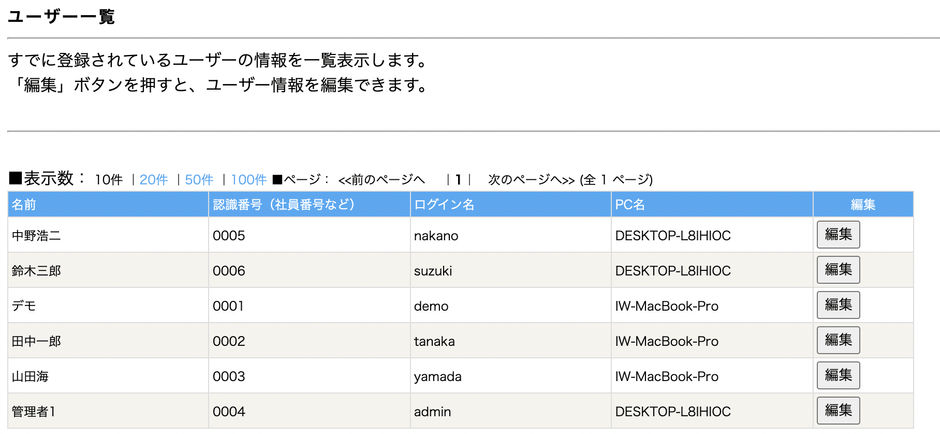The image size is (940, 434).
Task: Click the ログイン名 column header
Action: 444,205
